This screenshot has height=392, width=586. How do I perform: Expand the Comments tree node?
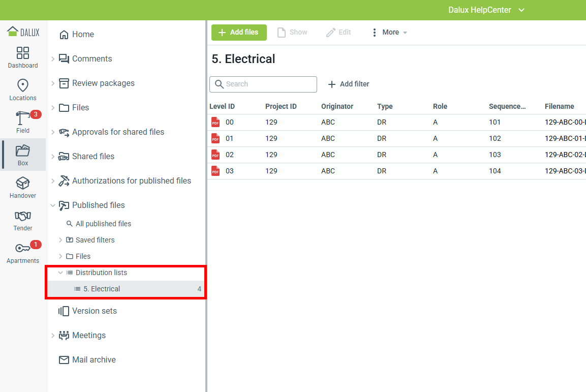[x=53, y=59]
